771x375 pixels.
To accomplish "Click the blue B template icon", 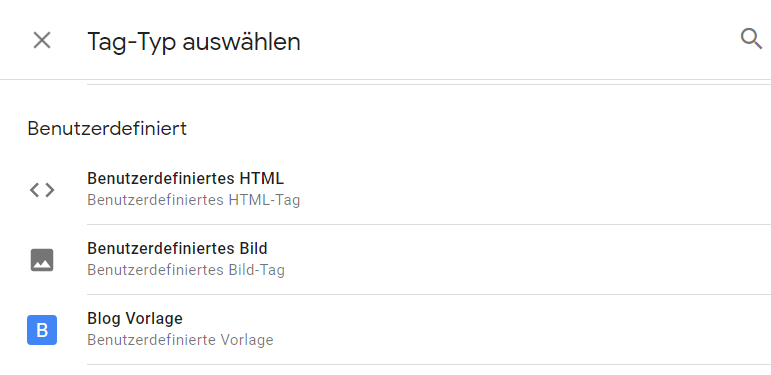I will (42, 330).
